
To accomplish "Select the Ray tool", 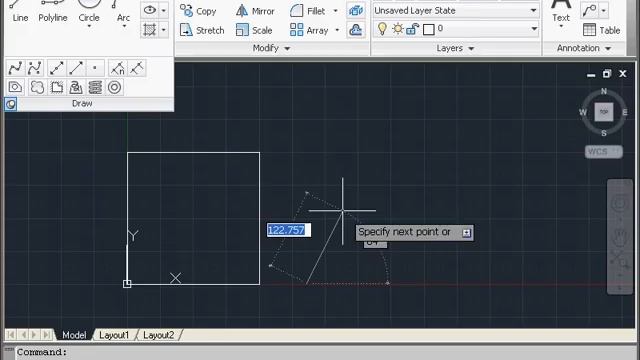I will pos(76,68).
